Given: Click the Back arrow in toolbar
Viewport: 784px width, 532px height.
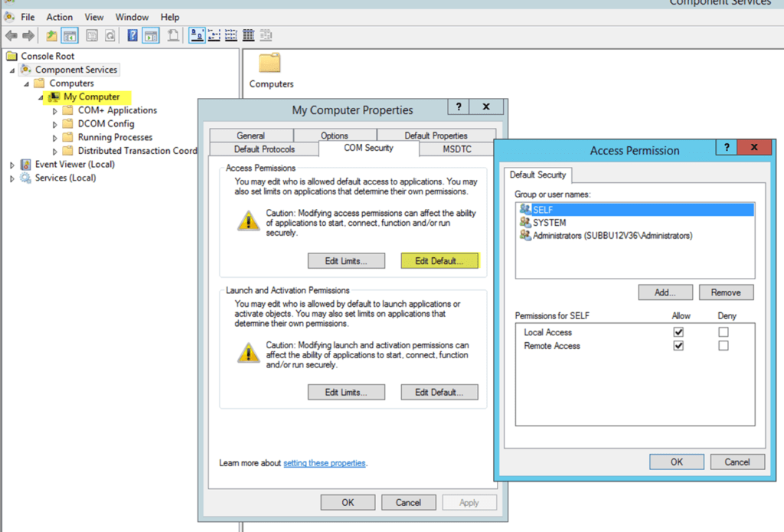Looking at the screenshot, I should tap(11, 36).
